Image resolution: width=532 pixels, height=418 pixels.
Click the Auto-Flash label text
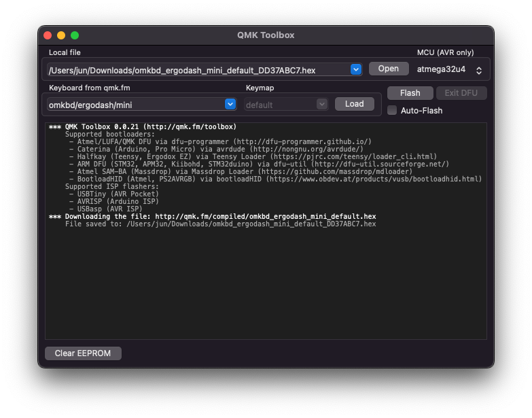(x=422, y=111)
